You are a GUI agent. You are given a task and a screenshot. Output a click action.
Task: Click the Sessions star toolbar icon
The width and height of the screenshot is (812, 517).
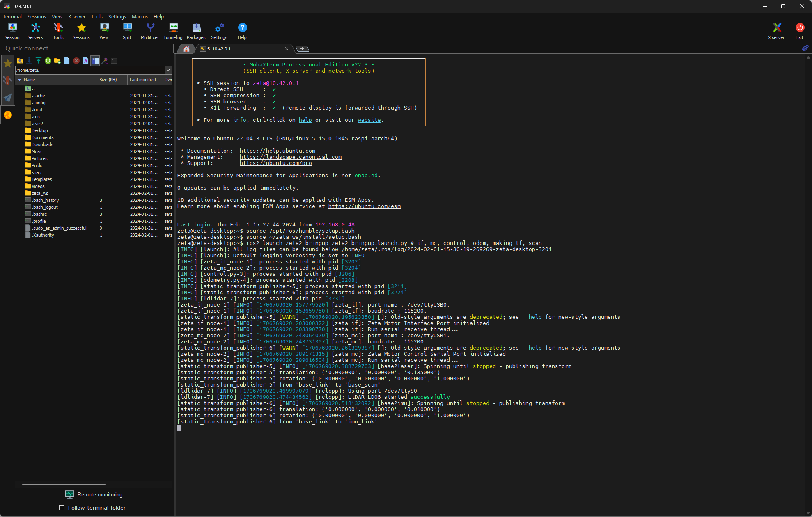point(81,31)
